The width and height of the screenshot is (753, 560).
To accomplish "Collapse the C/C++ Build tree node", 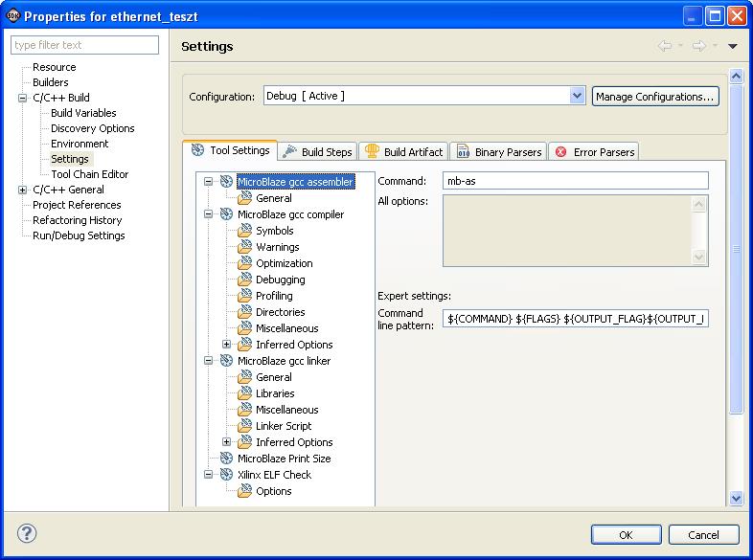I will pos(22,98).
